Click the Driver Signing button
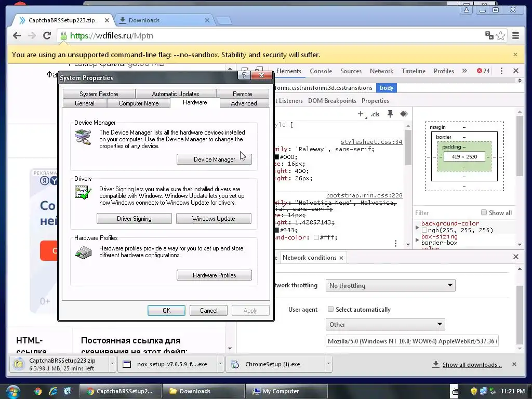 pyautogui.click(x=134, y=219)
